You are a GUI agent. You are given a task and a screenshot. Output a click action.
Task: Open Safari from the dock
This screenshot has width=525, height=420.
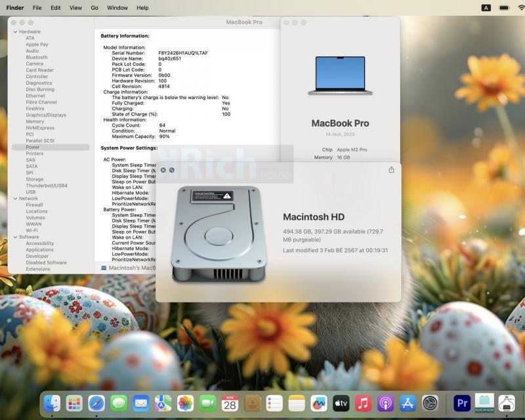click(96, 403)
